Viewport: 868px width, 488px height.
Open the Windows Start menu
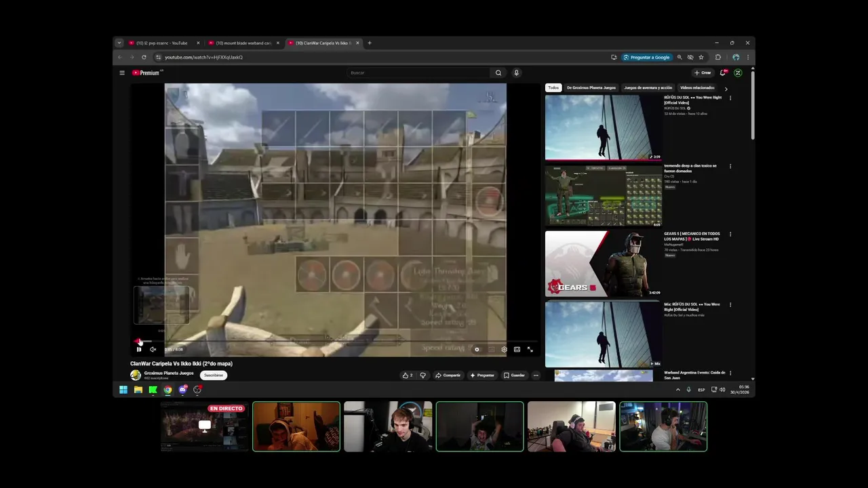click(123, 390)
